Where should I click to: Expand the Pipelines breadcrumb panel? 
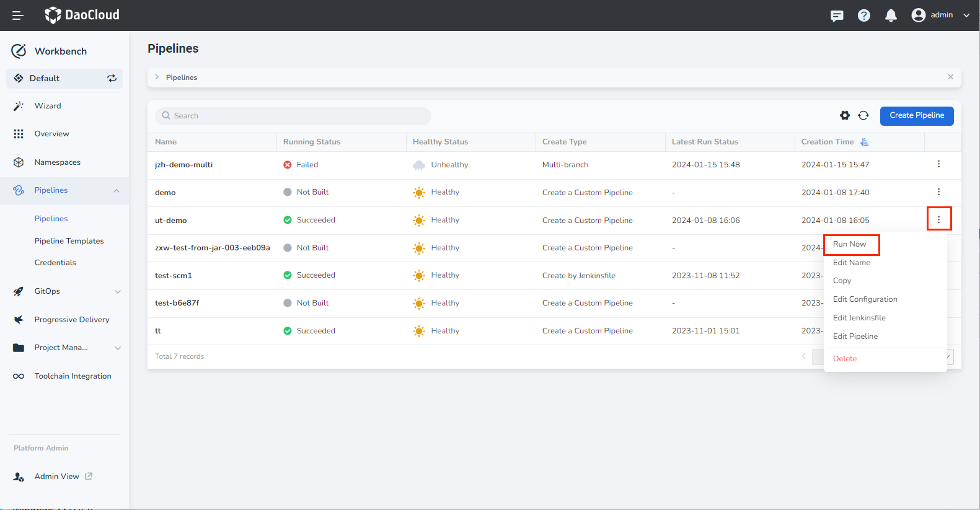[157, 77]
